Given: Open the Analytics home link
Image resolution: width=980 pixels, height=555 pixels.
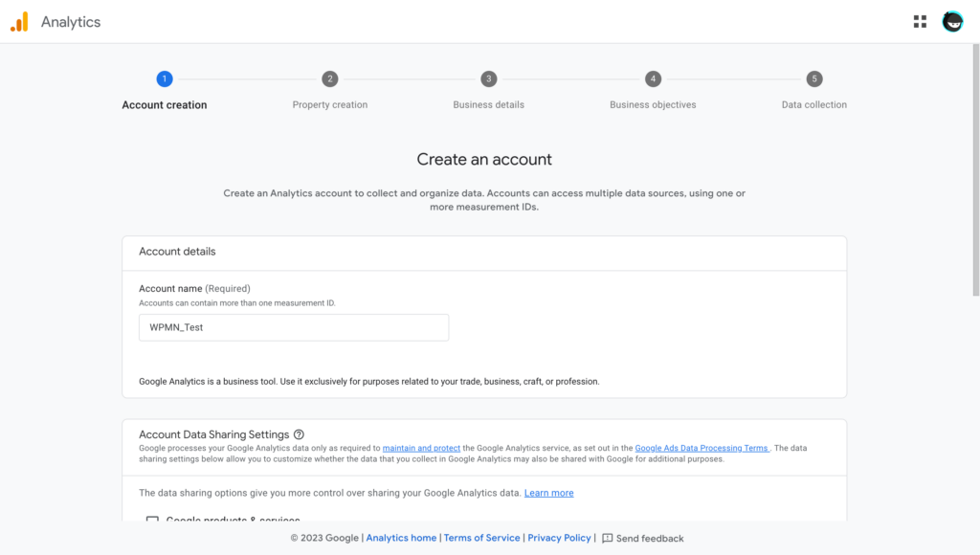Looking at the screenshot, I should coord(401,538).
